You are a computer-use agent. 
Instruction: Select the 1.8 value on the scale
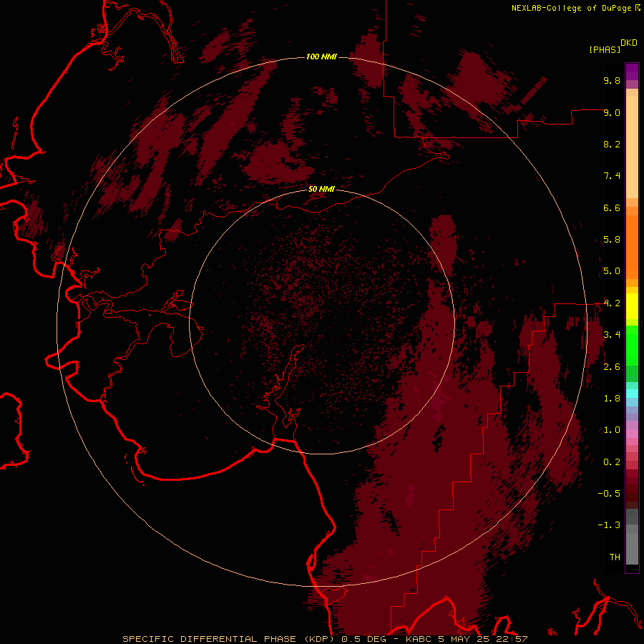[x=612, y=399]
